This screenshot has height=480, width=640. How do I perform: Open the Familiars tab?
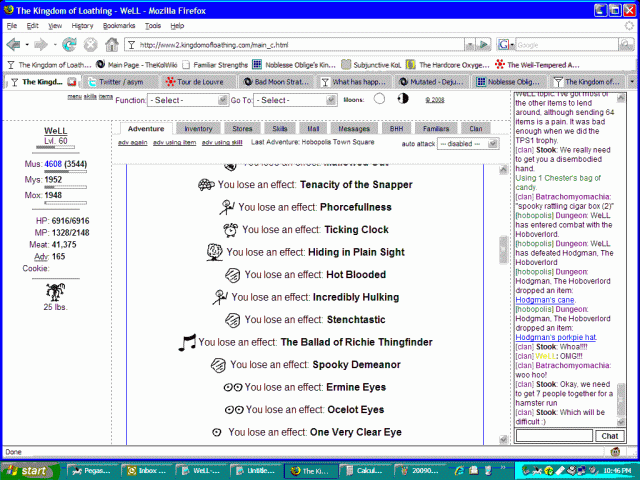(x=433, y=129)
